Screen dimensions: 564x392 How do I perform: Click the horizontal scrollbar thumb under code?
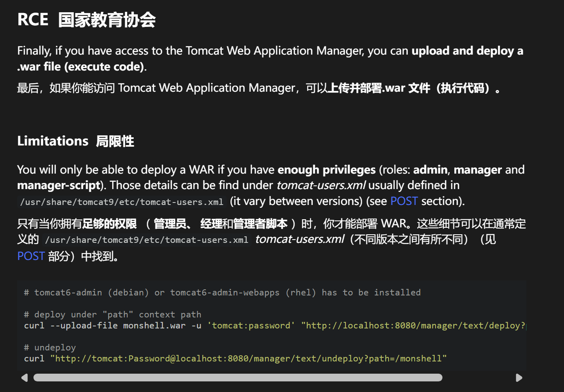[x=238, y=378]
